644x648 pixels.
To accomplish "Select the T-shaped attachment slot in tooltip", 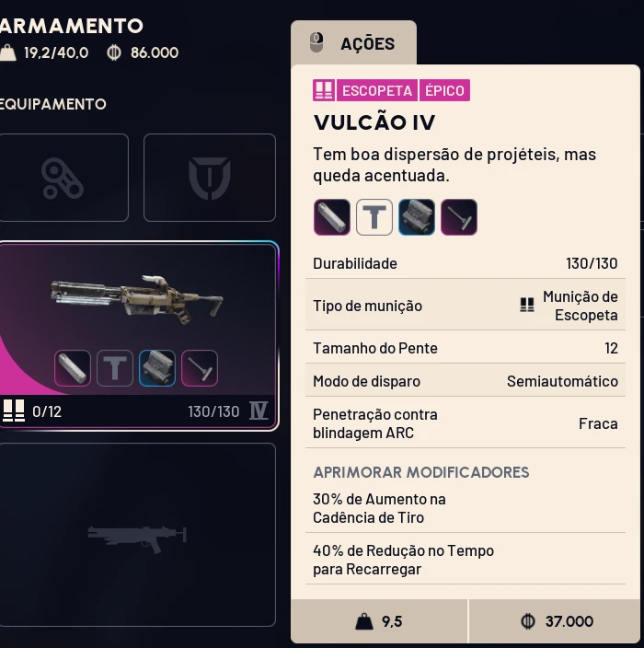I will tap(374, 217).
